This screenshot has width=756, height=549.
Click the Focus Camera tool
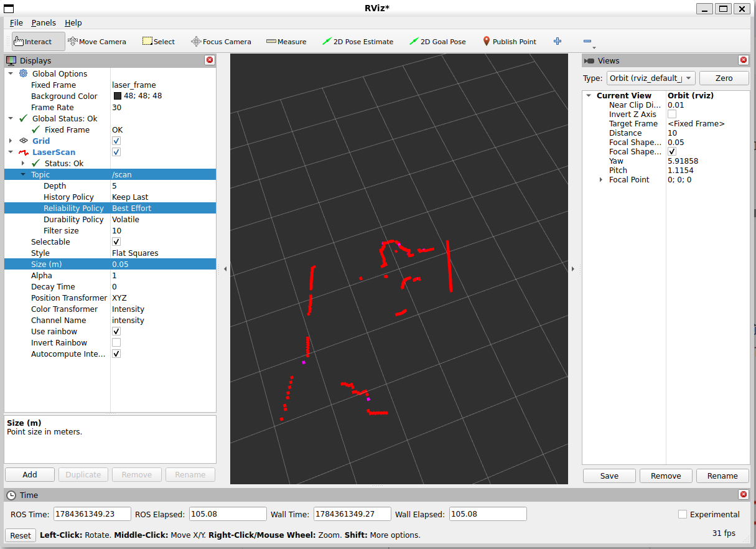[221, 42]
